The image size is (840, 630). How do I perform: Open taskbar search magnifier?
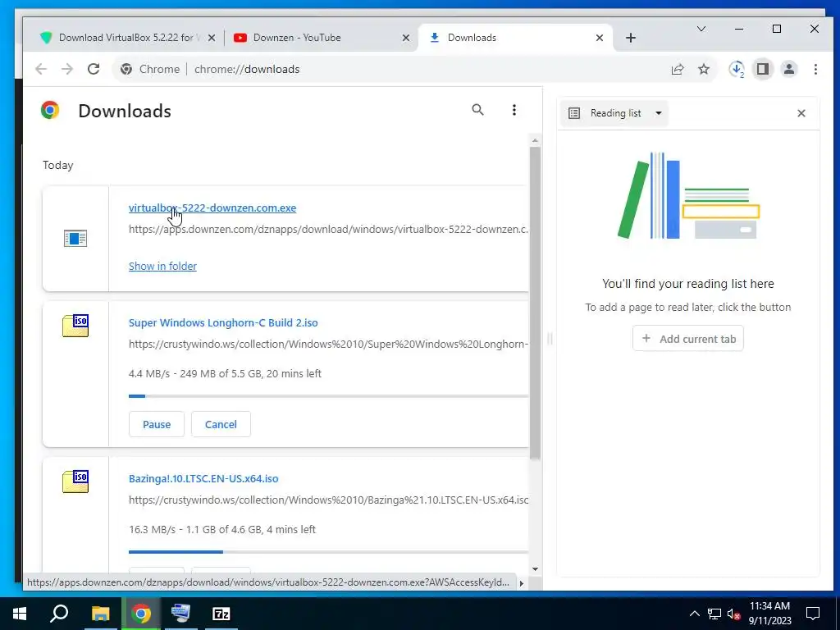tap(59, 614)
